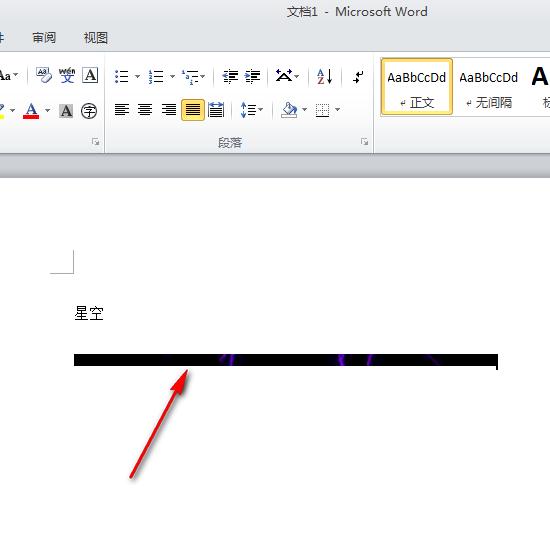Apply the 无间隔 style
Image resolution: width=550 pixels, height=550 pixels.
(489, 87)
